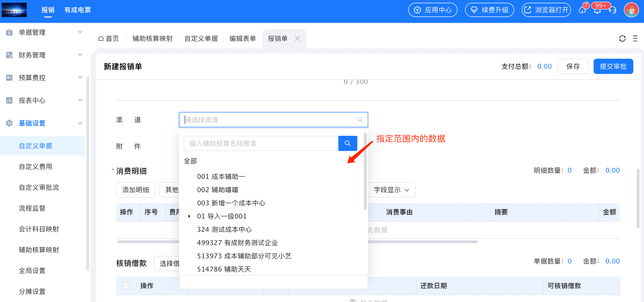Expand the 01 导入一级001 tree node

coord(189,216)
